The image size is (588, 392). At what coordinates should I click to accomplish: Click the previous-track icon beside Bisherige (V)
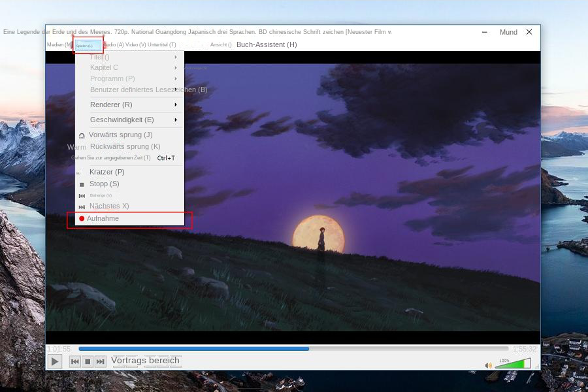click(x=82, y=196)
